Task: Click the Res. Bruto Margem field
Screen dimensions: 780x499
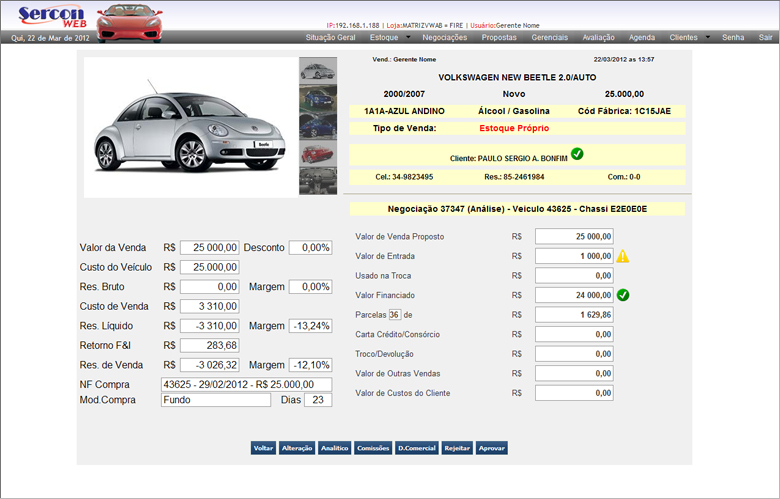Action: click(310, 287)
